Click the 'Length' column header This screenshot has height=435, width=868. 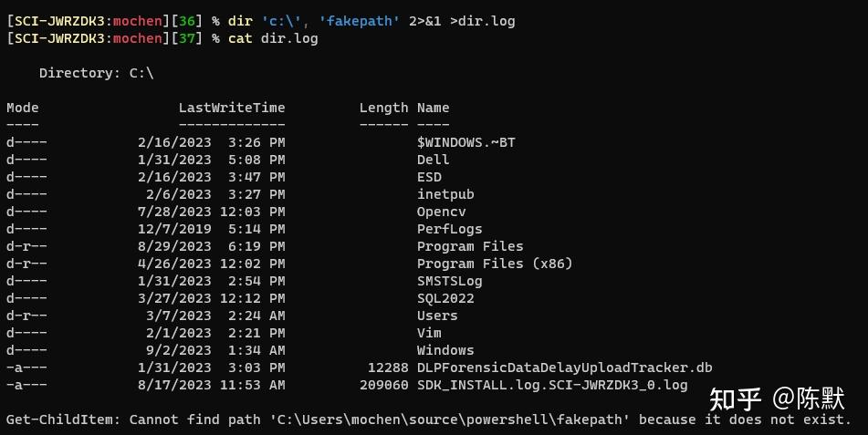(383, 108)
